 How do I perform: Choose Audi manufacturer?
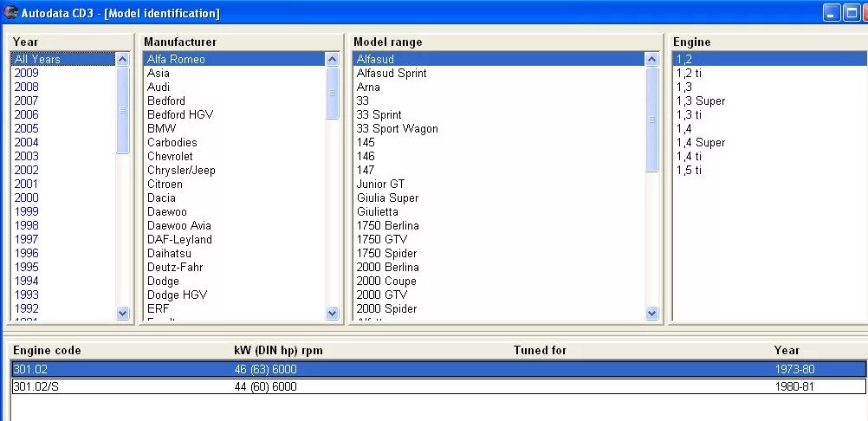coord(159,87)
